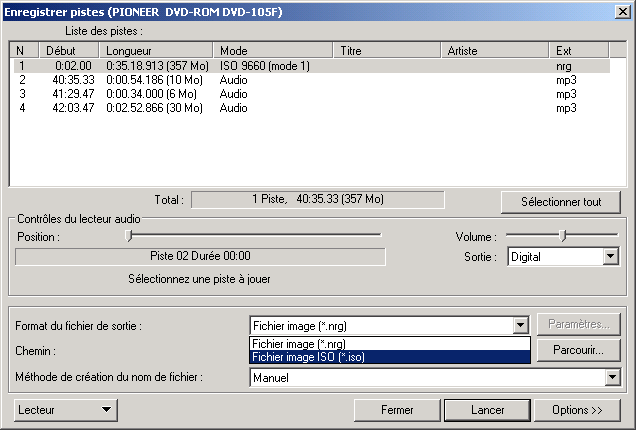Close the Enregistrer pistes dialog window

(621, 11)
